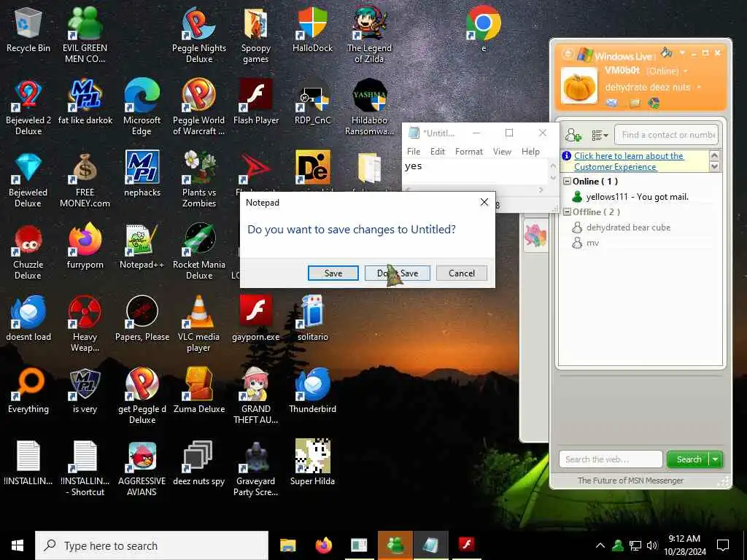The width and height of the screenshot is (747, 560).
Task: Select the Peggle Nights Deluxe desktop icon
Action: (198, 35)
